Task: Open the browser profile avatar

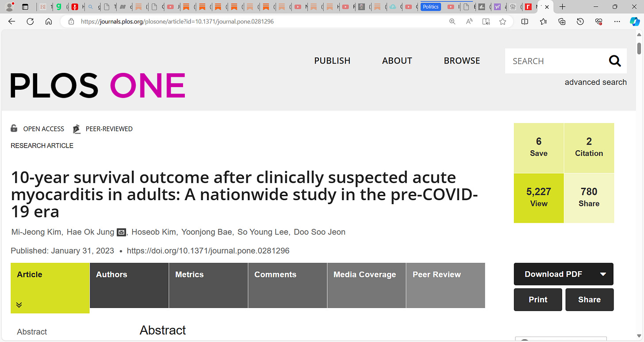Action: [9, 7]
